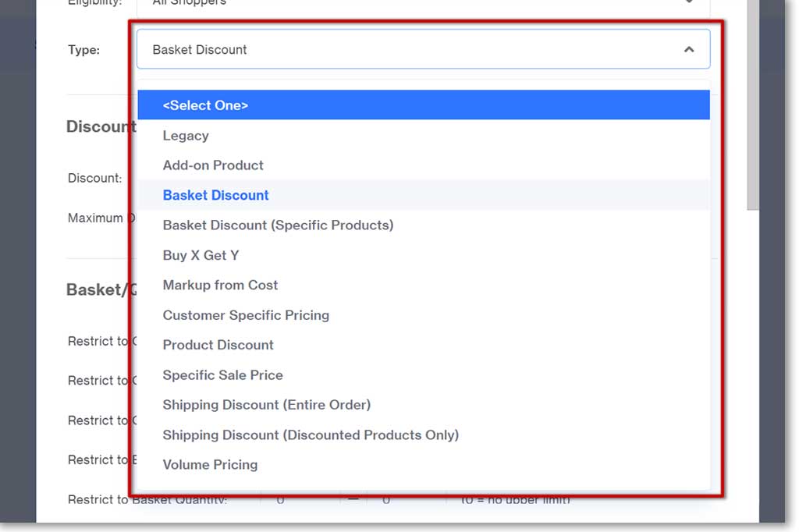Image resolution: width=799 pixels, height=532 pixels.
Task: Select Customer Specific Pricing option
Action: 424,315
